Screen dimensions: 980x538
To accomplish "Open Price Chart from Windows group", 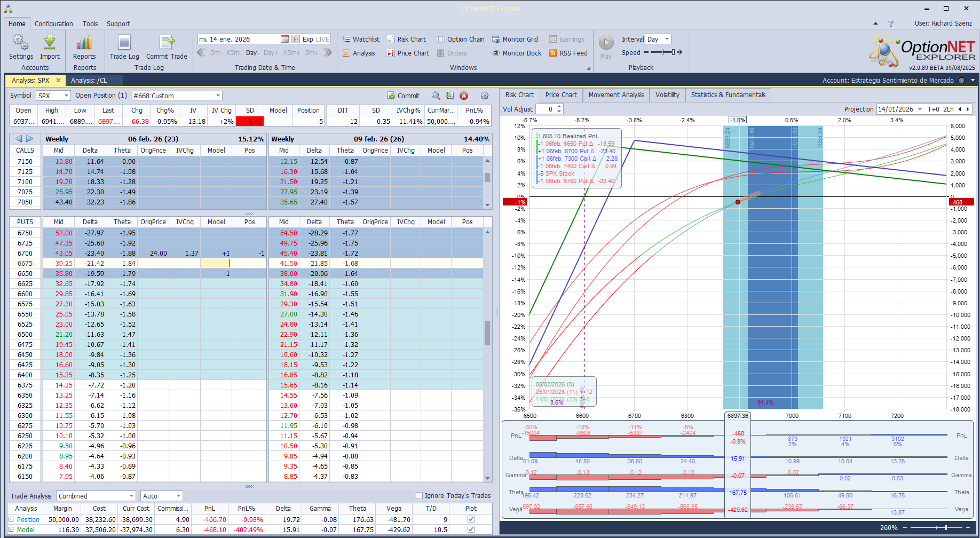I will [408, 53].
